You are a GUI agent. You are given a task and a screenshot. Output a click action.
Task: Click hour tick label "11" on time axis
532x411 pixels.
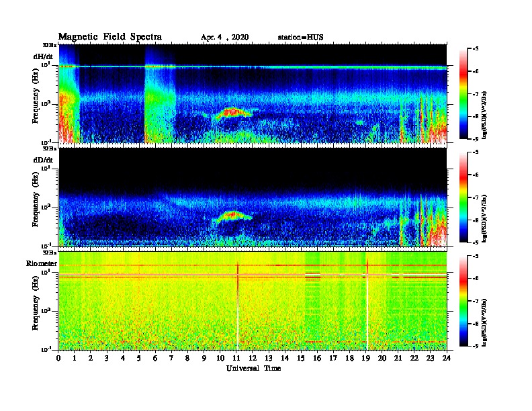[x=236, y=358]
